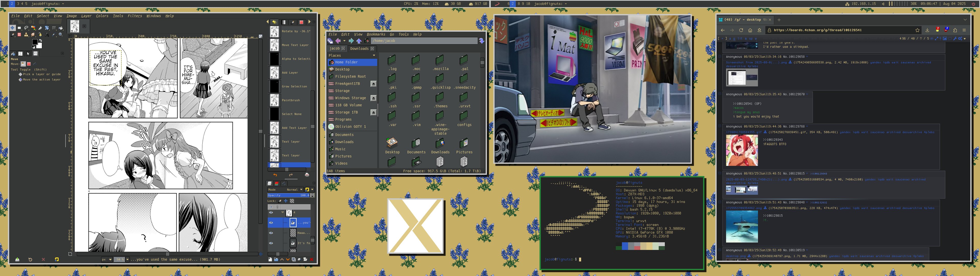980x276 pixels.
Task: Clear undo history shredder icon
Action: (307, 175)
